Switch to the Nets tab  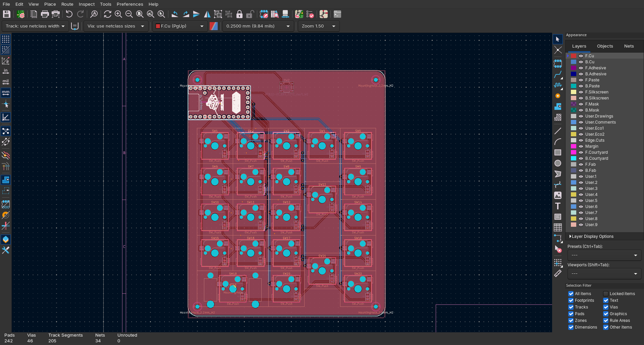tap(629, 46)
